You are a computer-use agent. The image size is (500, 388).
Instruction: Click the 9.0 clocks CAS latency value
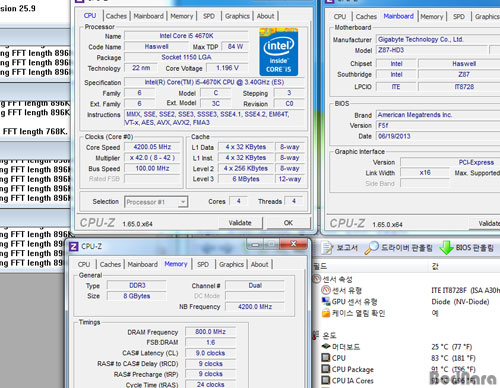(x=210, y=353)
